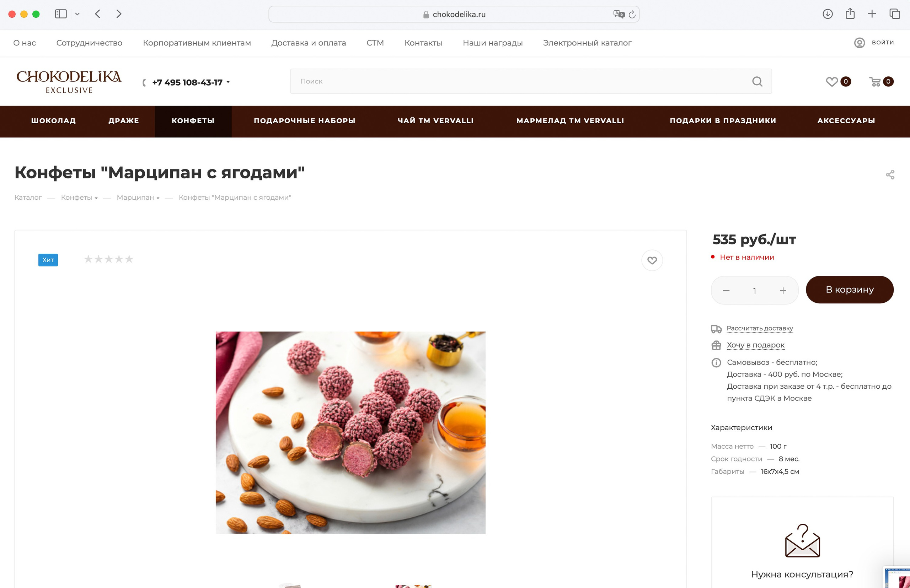The image size is (910, 588).
Task: Click the search magnifier icon
Action: point(757,82)
